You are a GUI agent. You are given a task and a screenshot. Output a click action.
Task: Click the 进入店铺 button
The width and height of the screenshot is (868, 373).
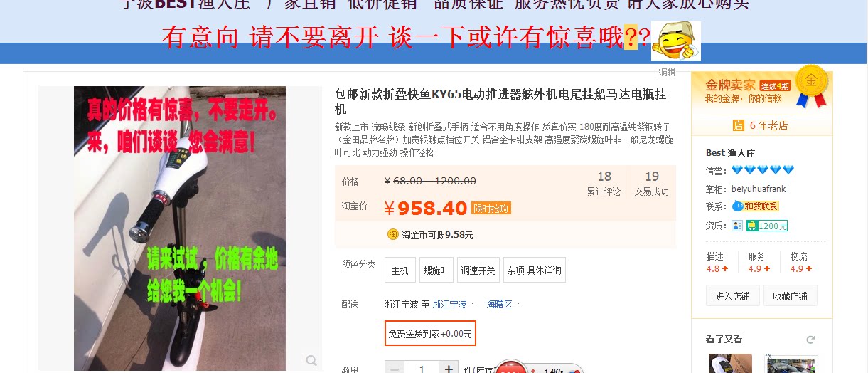[x=733, y=296]
